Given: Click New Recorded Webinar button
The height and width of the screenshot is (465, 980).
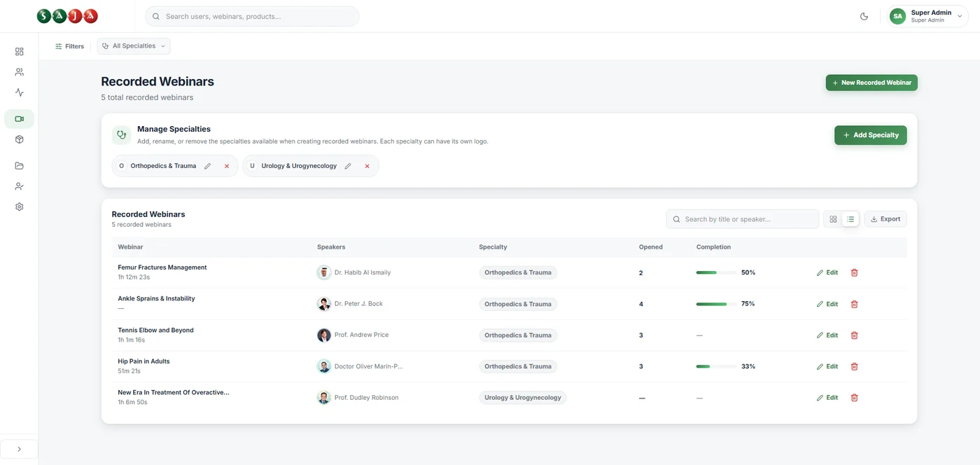Looking at the screenshot, I should 871,83.
